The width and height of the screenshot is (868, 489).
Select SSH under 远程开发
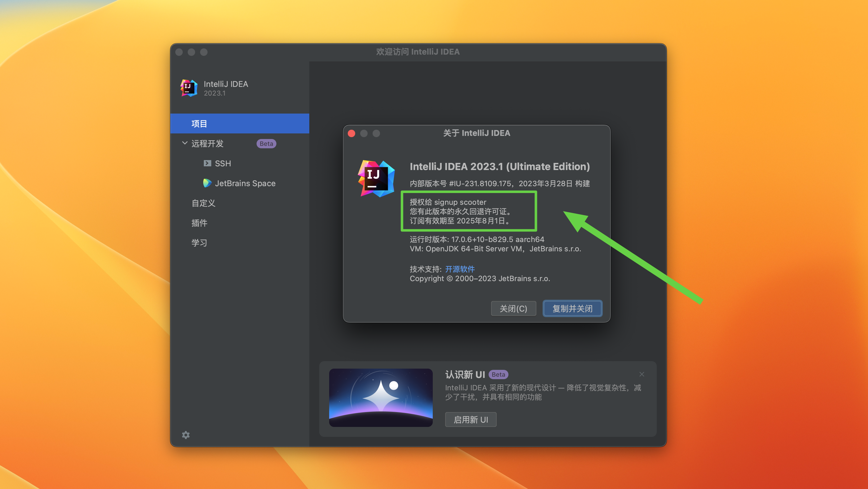coord(223,163)
